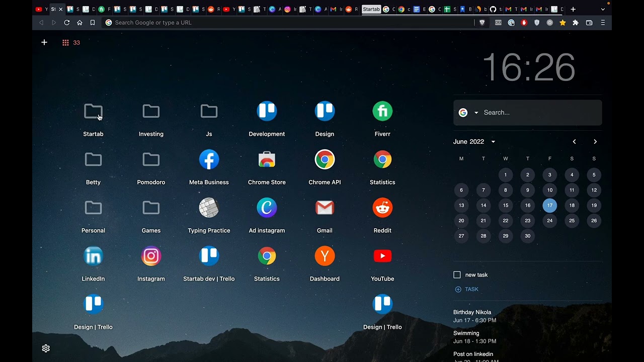The width and height of the screenshot is (644, 362).
Task: Open the Instagram shortcut
Action: pos(151,256)
